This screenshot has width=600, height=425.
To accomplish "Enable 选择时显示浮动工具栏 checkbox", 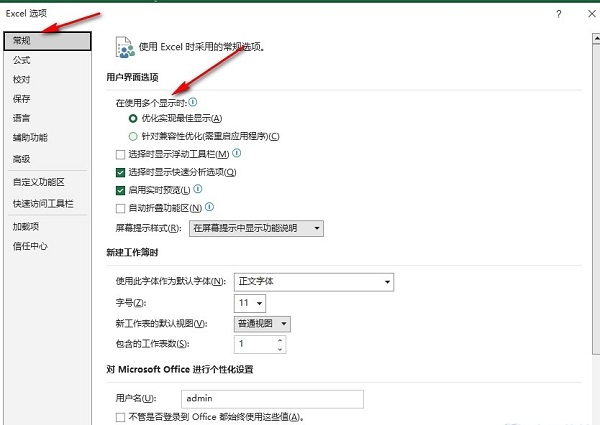I will click(x=121, y=155).
